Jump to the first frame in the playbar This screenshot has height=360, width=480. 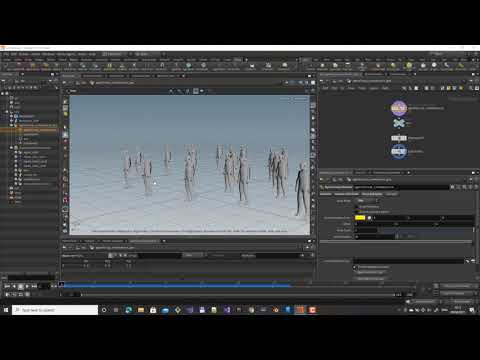[x=7, y=286]
